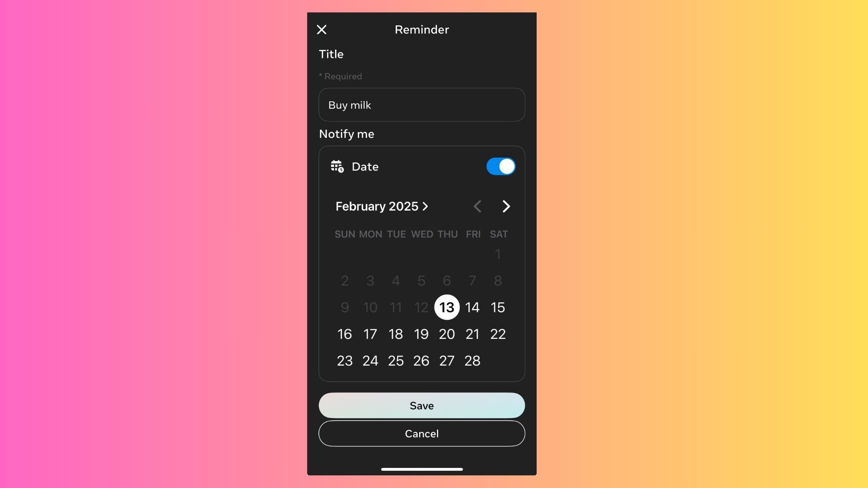The width and height of the screenshot is (868, 488).
Task: Click the calendar grid icon
Action: (x=337, y=166)
